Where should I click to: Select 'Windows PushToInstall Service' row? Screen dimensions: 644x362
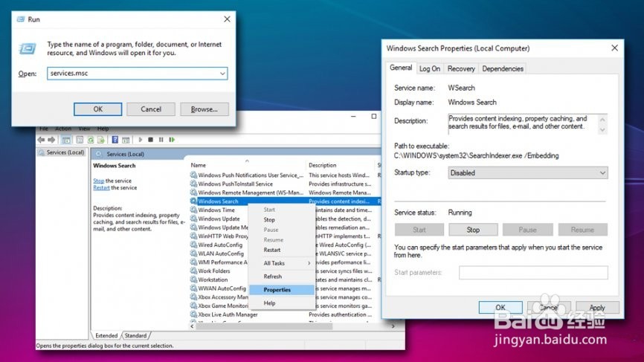(285, 184)
